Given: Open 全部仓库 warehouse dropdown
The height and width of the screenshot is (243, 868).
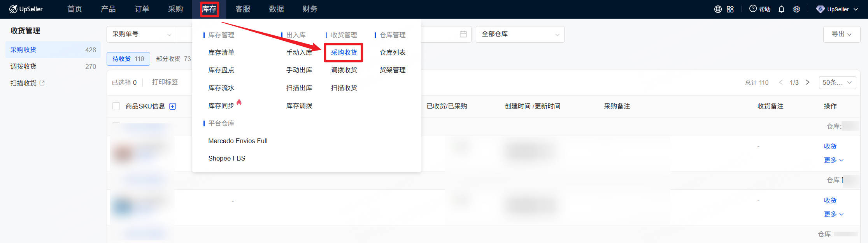Looking at the screenshot, I should (x=520, y=34).
